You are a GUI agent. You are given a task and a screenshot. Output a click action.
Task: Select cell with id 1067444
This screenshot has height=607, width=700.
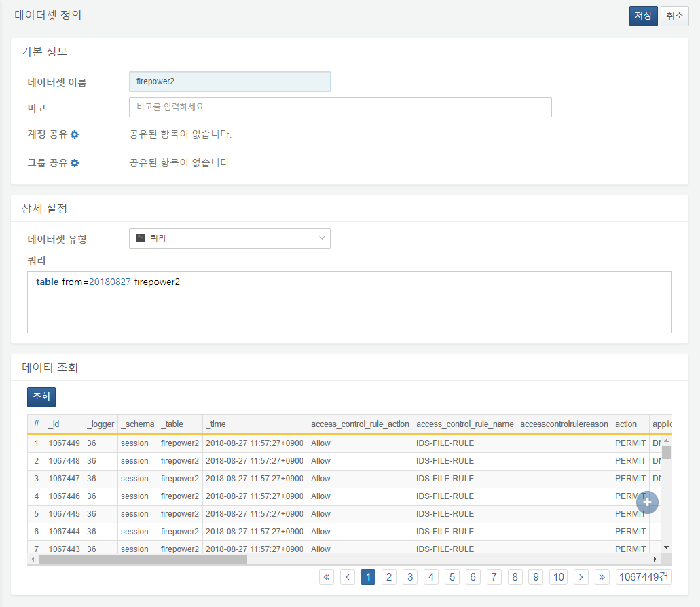(65, 532)
